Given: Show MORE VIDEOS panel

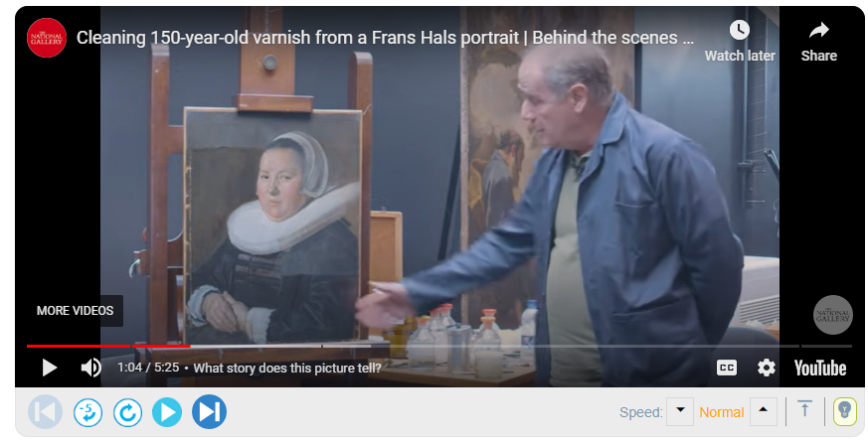Looking at the screenshot, I should tap(75, 311).
